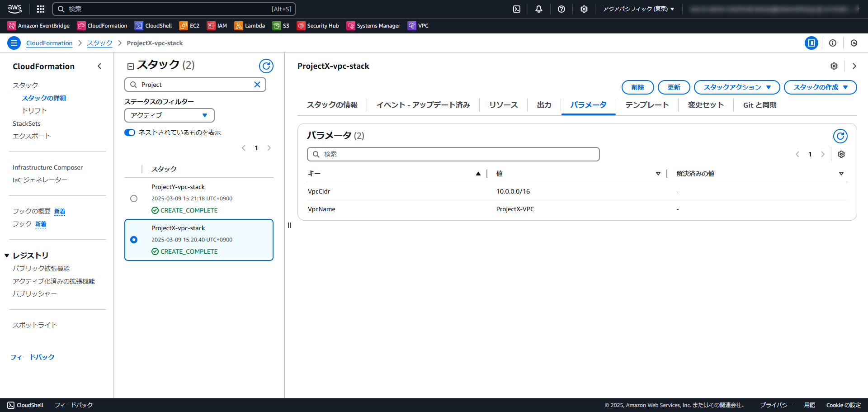Launch CloudShell from top bar icon
Image resolution: width=868 pixels, height=412 pixels.
point(517,9)
